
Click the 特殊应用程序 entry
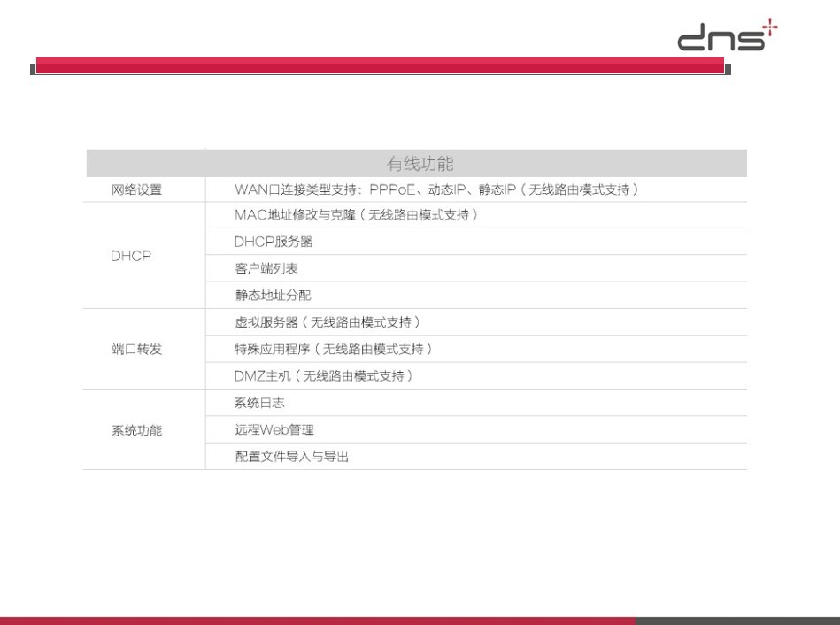333,350
